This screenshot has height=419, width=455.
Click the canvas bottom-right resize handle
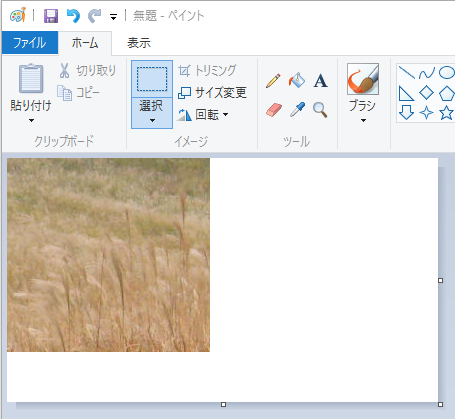point(440,404)
